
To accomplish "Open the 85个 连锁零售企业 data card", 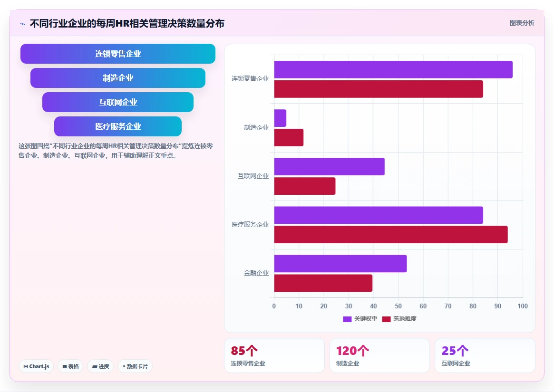I will [x=274, y=355].
